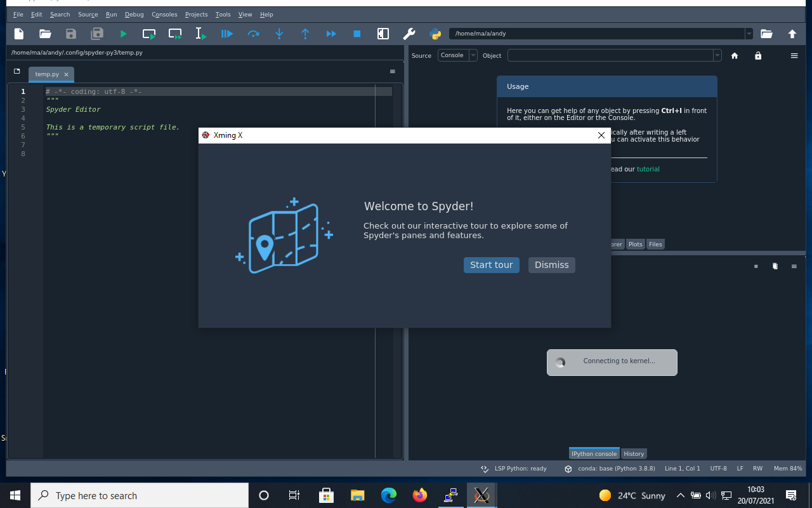Image resolution: width=812 pixels, height=508 pixels.
Task: Open the tutorial link in Help
Action: (648, 169)
